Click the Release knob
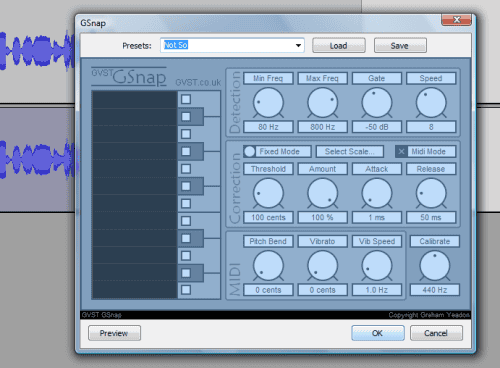 [x=431, y=193]
